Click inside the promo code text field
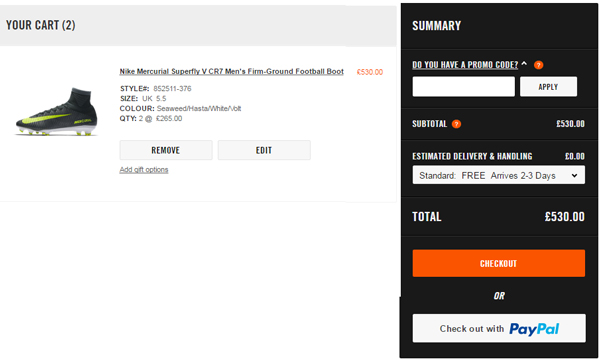 (x=463, y=86)
